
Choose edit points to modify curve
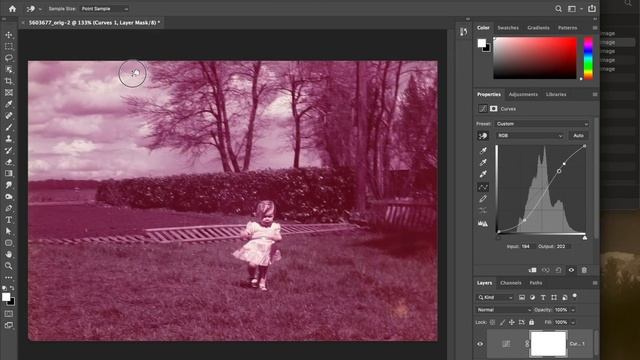(483, 187)
